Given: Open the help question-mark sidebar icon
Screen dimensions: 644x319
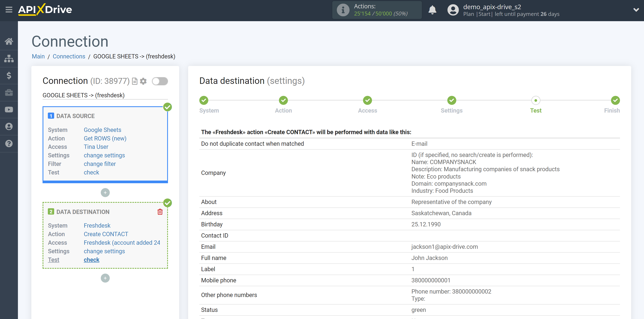Looking at the screenshot, I should pyautogui.click(x=9, y=144).
